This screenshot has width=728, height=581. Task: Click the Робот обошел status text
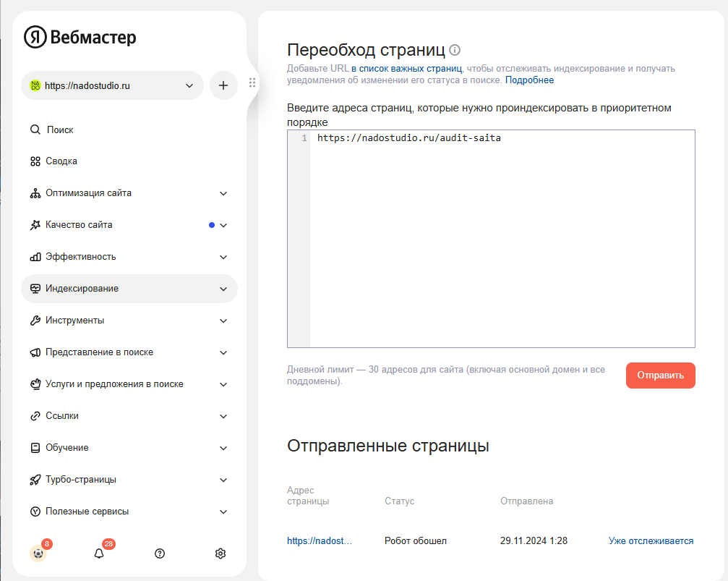(416, 540)
